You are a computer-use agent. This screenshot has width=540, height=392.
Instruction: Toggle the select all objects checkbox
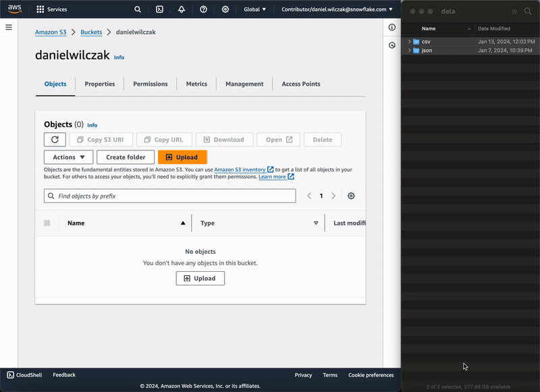(47, 223)
